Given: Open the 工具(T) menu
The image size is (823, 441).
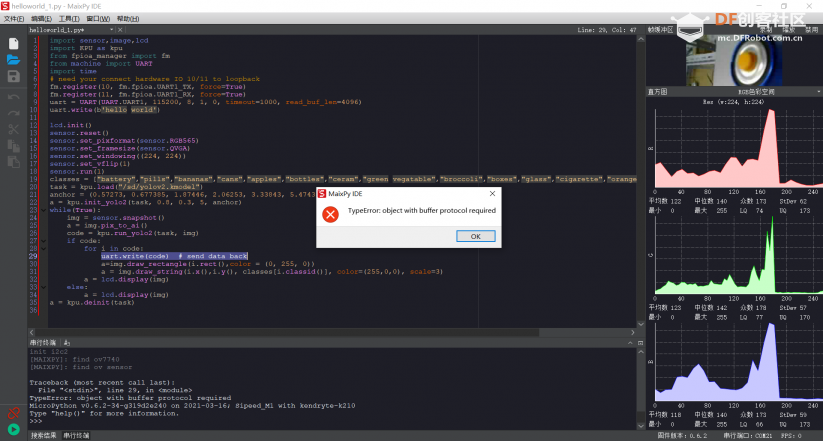Looking at the screenshot, I should point(69,19).
